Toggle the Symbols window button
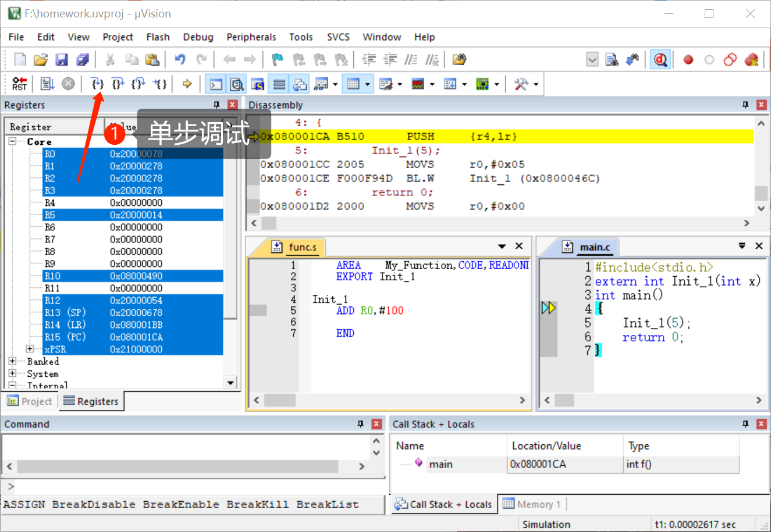This screenshot has width=771, height=532. coord(258,84)
